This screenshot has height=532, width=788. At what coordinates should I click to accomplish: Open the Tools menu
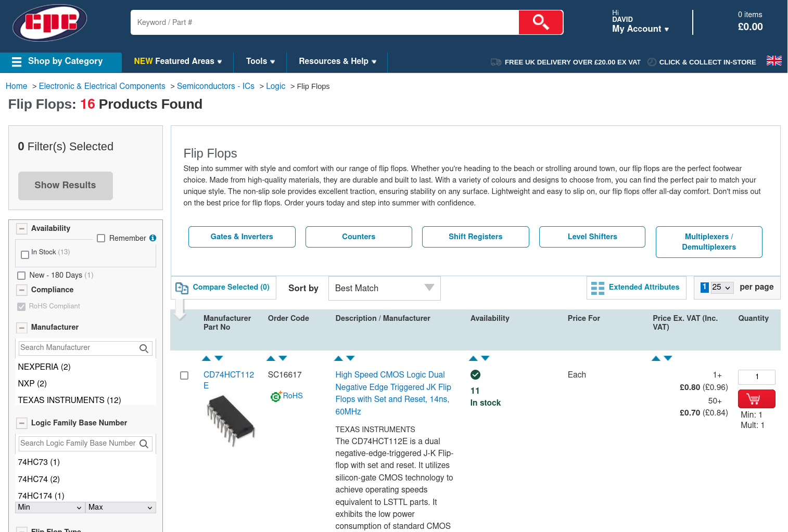point(260,61)
